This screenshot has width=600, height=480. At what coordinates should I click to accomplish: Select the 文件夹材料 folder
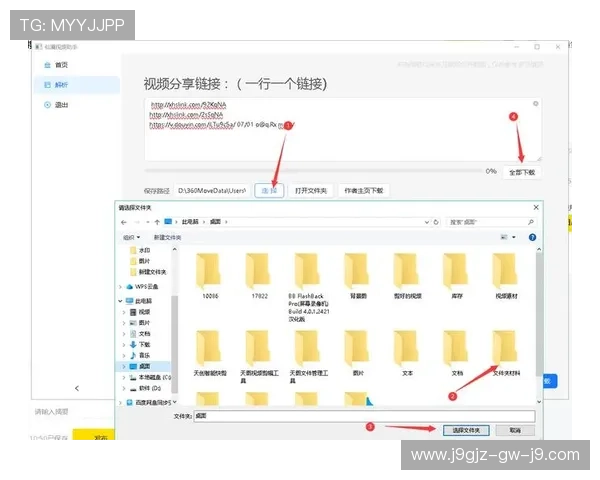click(x=506, y=353)
